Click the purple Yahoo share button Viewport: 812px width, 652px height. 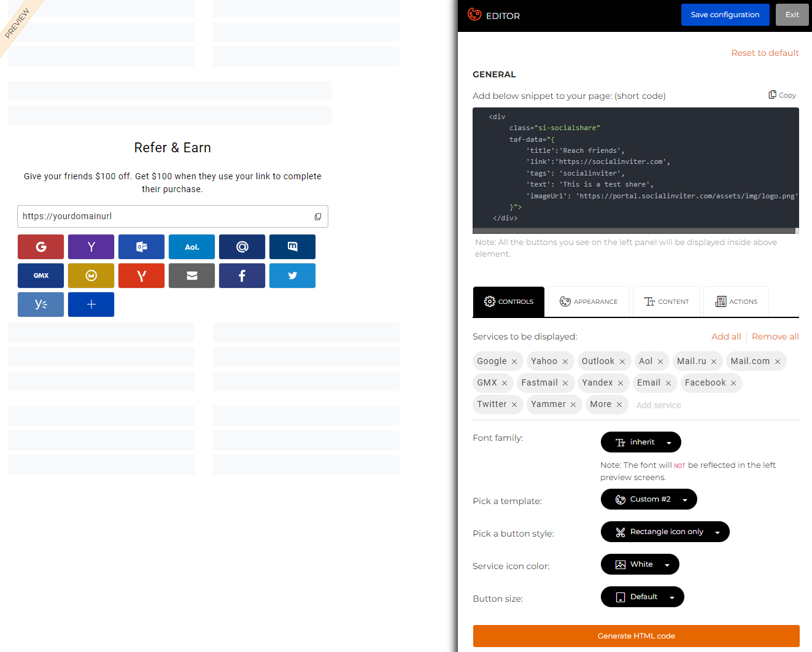[91, 247]
